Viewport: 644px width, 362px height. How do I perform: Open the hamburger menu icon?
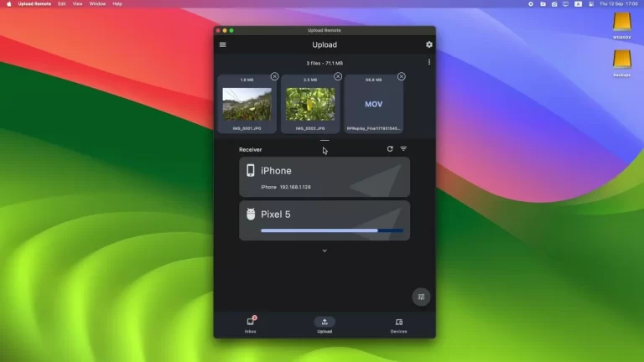222,44
